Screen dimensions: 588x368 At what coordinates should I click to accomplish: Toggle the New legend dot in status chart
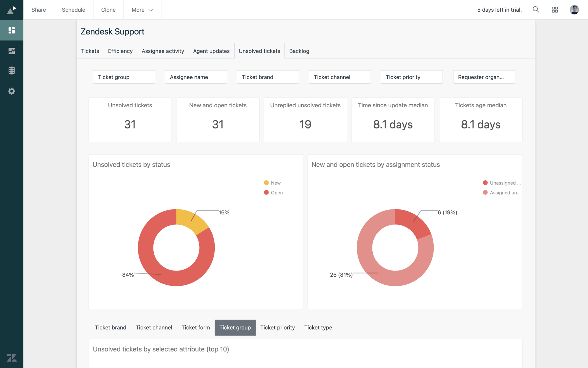click(x=266, y=183)
